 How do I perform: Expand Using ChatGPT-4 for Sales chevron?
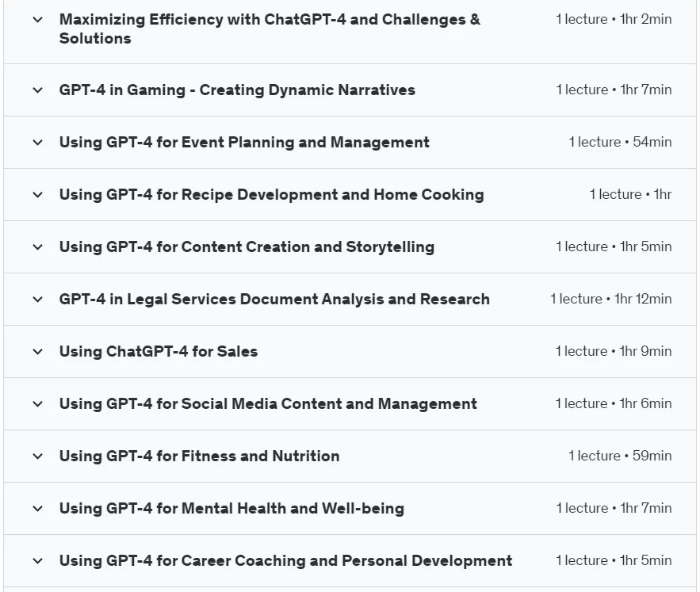(x=38, y=351)
